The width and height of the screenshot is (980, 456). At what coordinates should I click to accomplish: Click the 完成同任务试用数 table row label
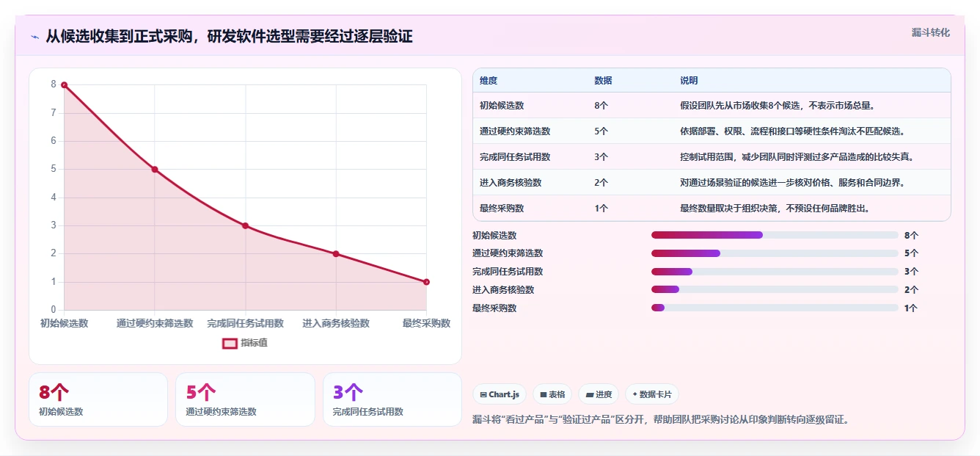click(515, 157)
